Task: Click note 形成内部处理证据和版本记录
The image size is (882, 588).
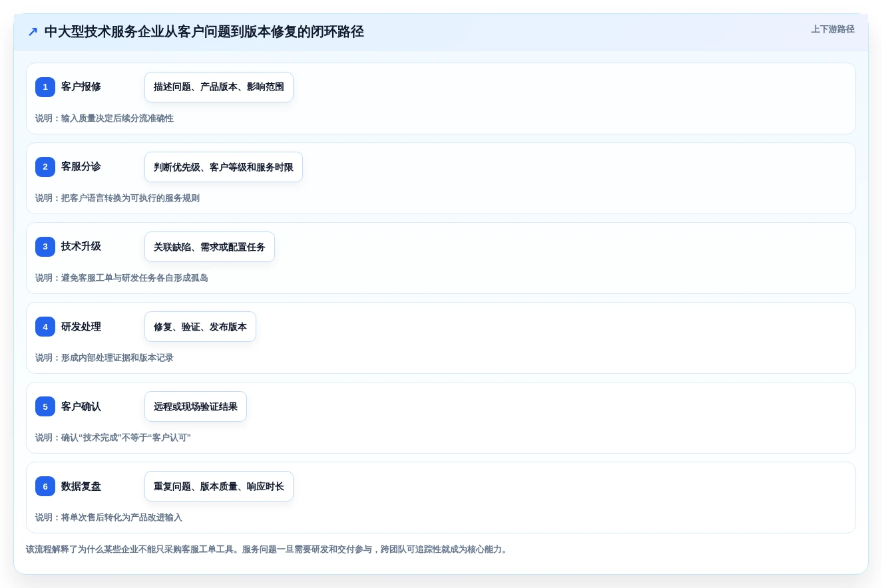Action: 105,358
